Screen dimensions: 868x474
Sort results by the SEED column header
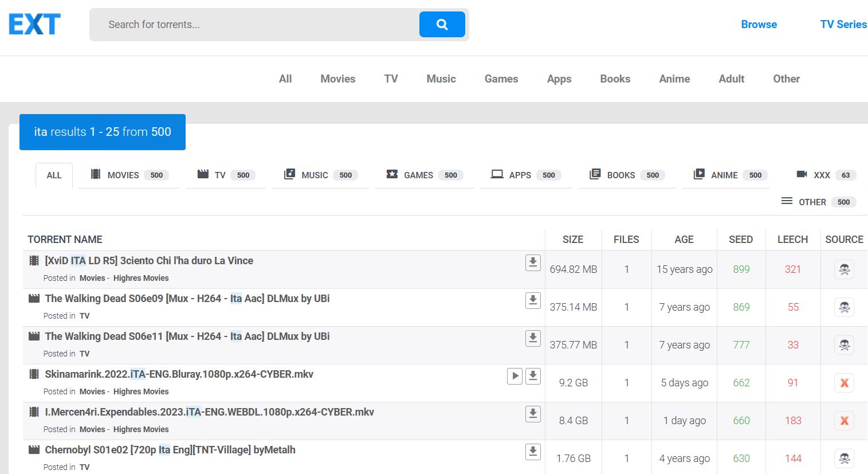coord(740,240)
